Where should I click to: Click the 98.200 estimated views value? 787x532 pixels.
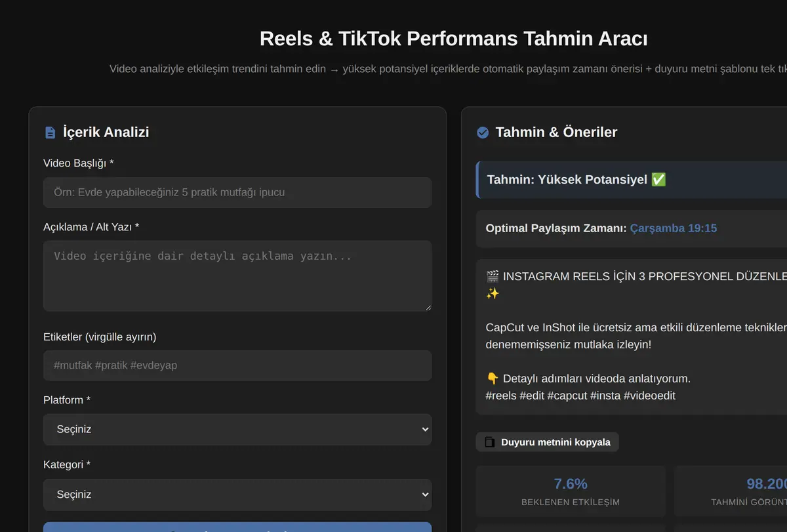tap(767, 484)
